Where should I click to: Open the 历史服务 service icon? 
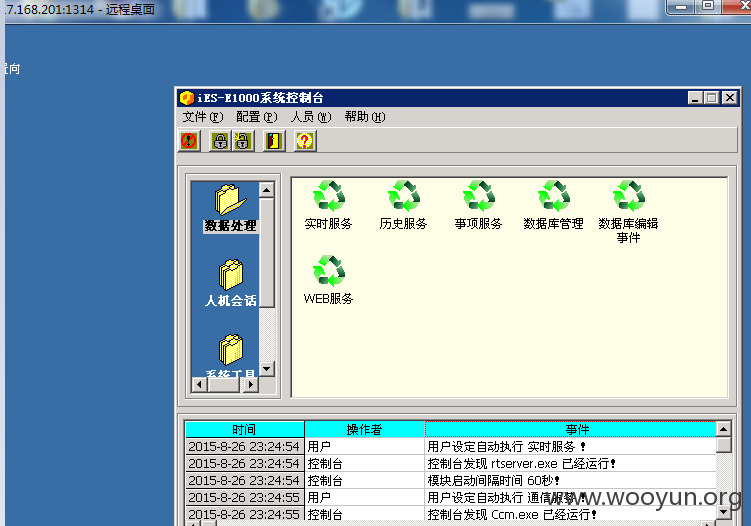tap(404, 205)
